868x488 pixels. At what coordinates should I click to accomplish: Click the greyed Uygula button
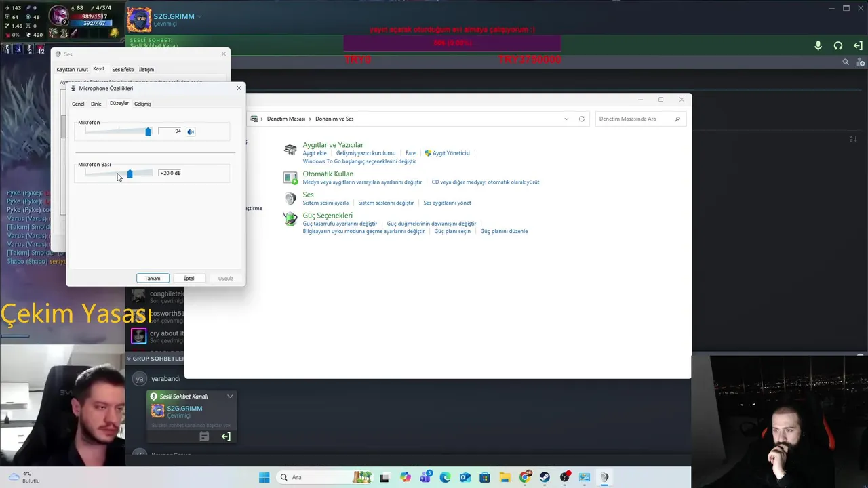226,278
